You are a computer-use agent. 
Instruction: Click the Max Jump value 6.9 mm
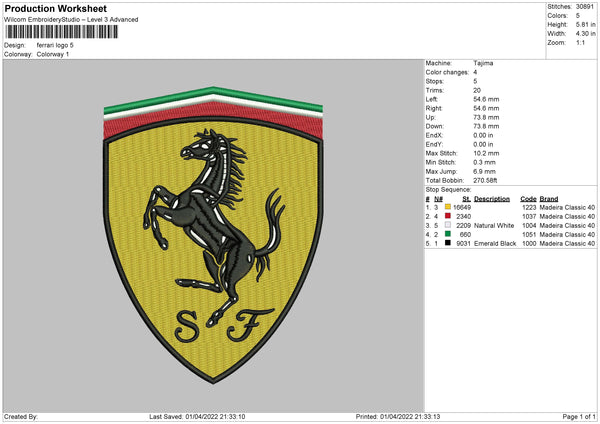(x=484, y=171)
